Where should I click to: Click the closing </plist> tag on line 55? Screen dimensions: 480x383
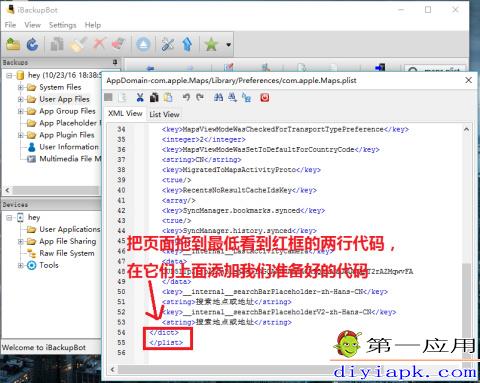[x=166, y=343]
